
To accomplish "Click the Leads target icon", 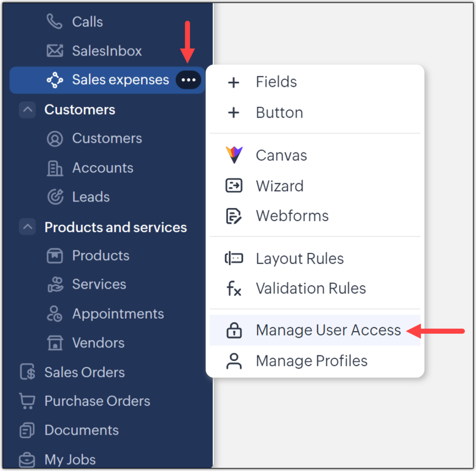I will (55, 197).
